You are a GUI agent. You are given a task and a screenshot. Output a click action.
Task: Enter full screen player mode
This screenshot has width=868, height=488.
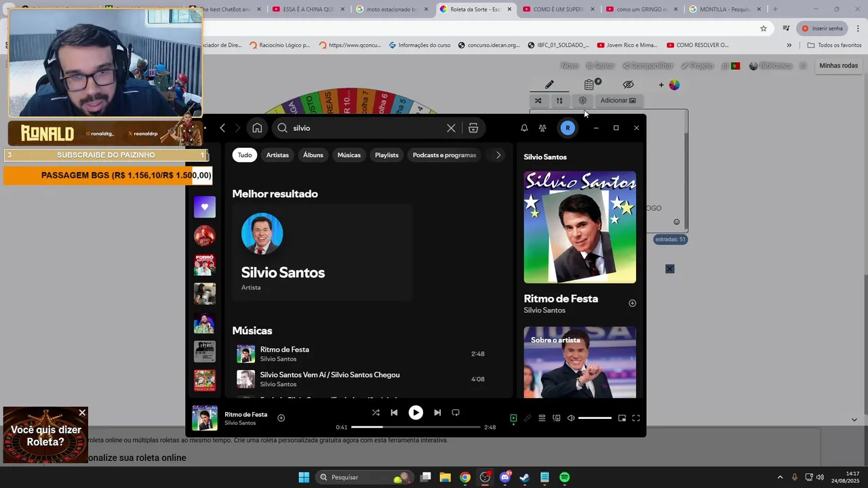[x=636, y=418]
